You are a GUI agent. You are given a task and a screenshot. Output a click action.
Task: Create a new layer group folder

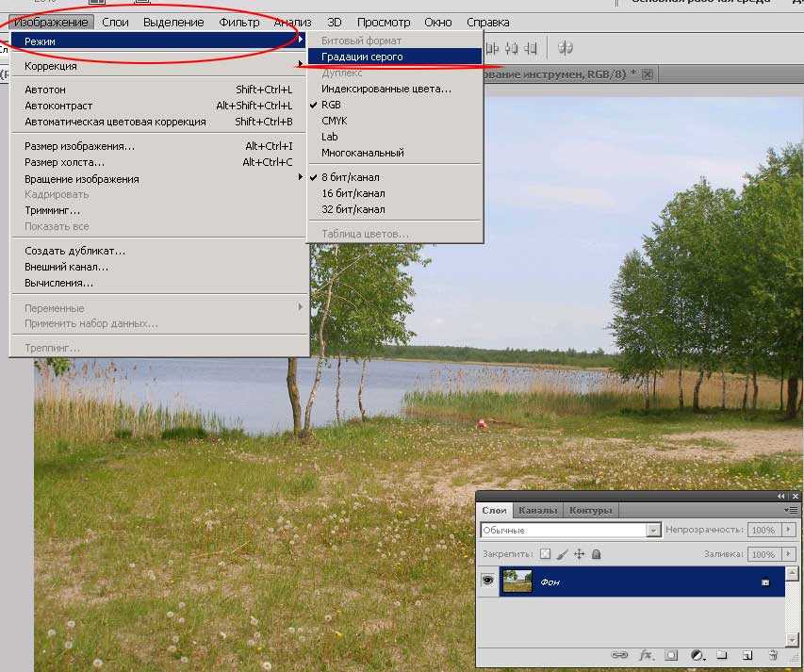(721, 654)
